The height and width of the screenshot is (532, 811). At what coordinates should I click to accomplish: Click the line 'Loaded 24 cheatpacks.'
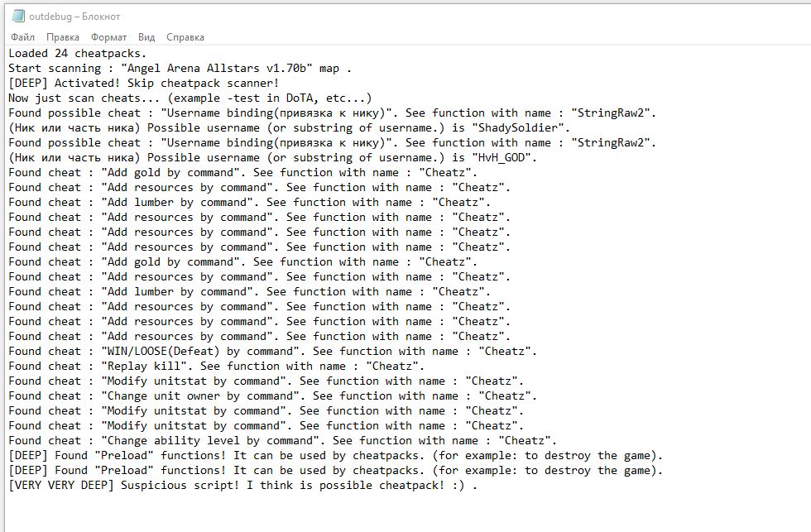78,53
